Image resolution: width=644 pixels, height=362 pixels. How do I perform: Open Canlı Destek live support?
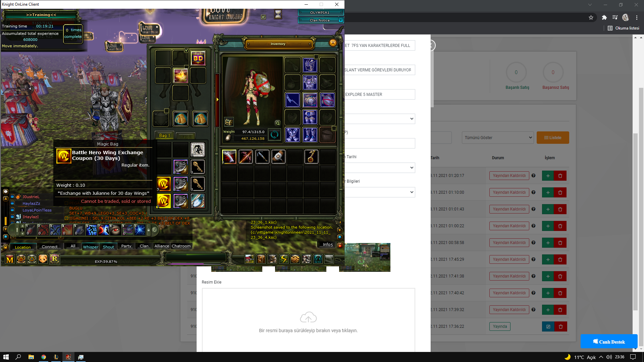pos(609,342)
